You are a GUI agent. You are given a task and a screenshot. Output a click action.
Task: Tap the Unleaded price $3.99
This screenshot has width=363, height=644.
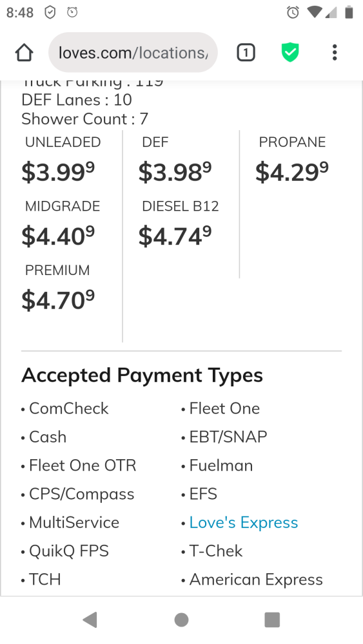coord(58,172)
